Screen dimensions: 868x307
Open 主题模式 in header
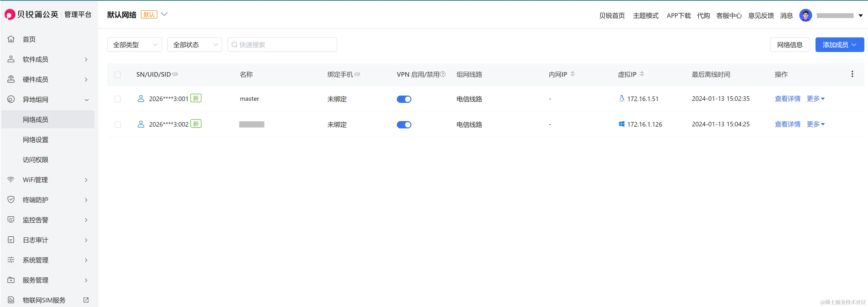pos(646,16)
